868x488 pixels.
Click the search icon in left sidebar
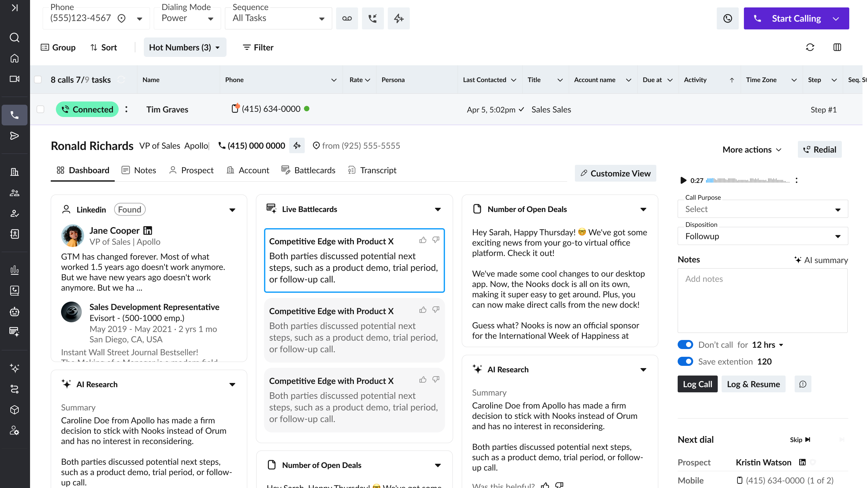point(15,37)
